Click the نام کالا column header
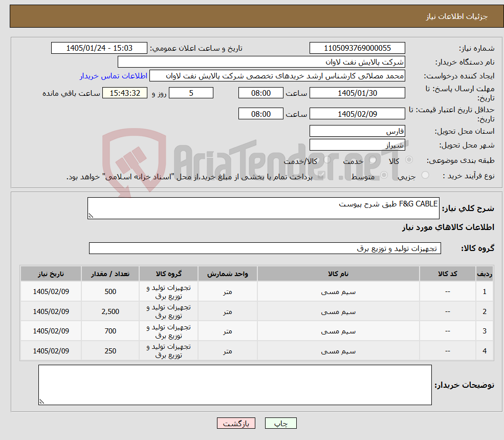The image size is (504, 440). (x=338, y=274)
